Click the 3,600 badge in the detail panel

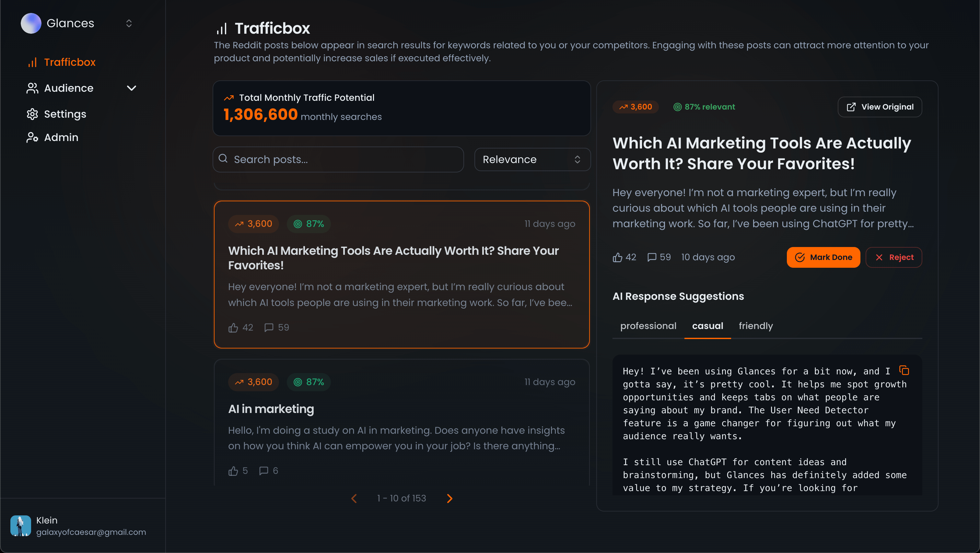coord(636,107)
